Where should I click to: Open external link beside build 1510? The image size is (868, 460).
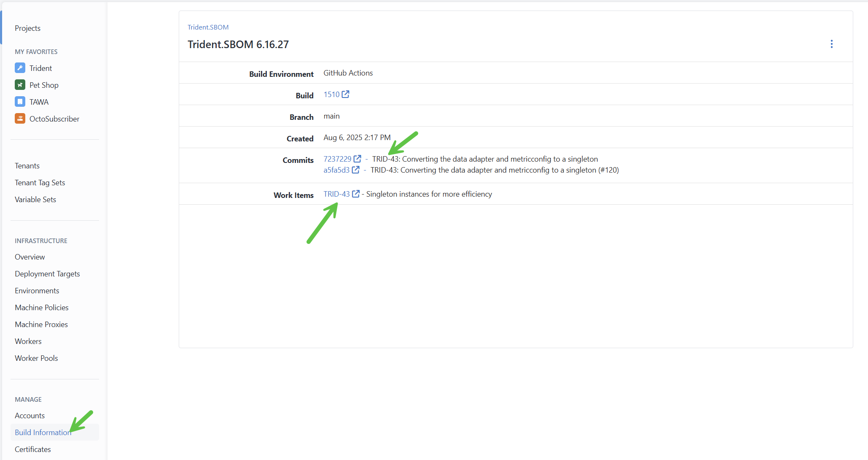coord(346,94)
